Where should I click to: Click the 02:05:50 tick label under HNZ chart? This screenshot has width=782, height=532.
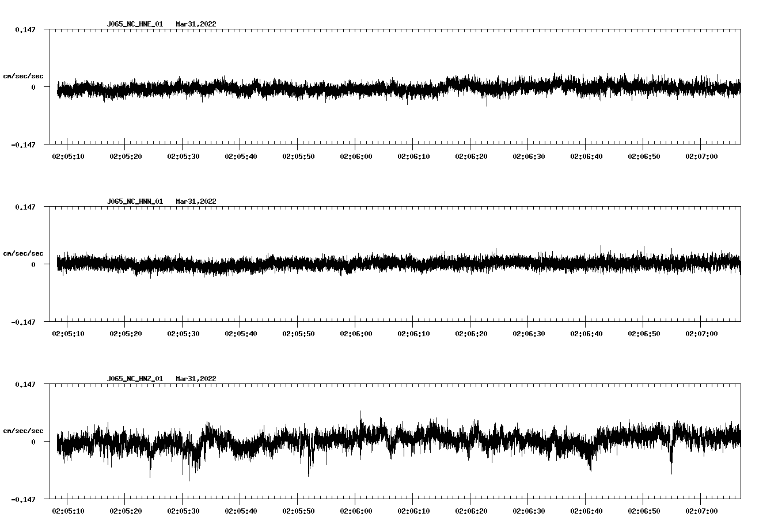point(298,511)
